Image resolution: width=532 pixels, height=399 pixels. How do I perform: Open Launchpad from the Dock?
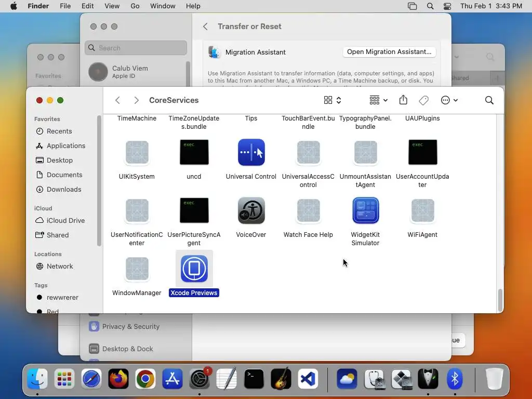tap(64, 379)
